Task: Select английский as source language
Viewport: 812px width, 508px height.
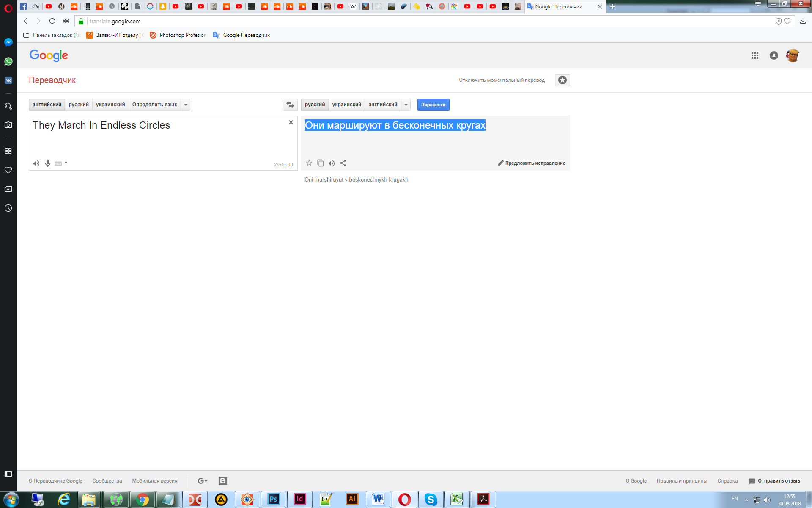Action: coord(47,105)
